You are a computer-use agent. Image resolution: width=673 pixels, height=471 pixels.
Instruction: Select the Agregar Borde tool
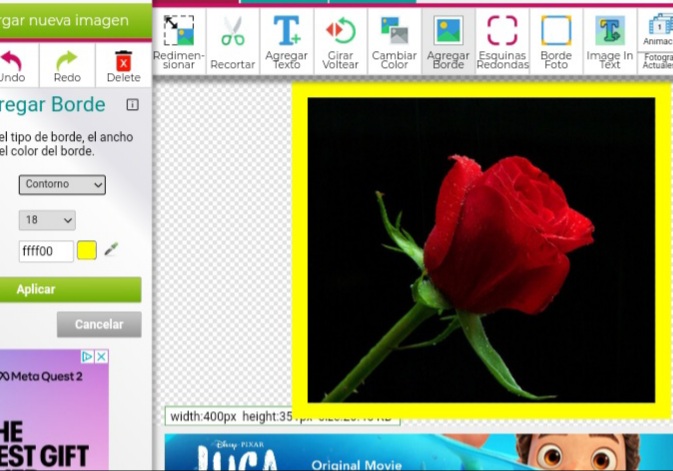pos(449,42)
